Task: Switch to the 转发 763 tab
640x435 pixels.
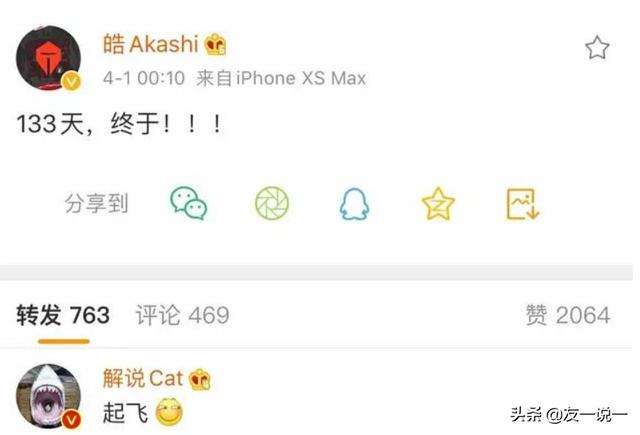Action: point(63,315)
